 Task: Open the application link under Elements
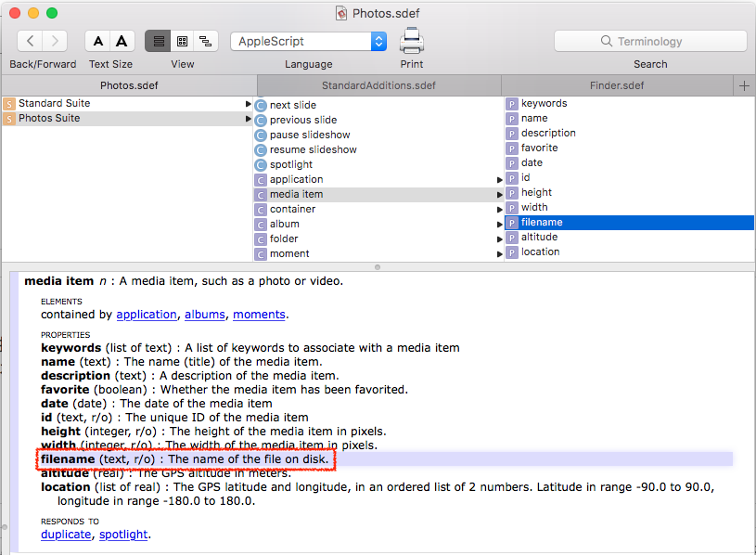(x=147, y=315)
